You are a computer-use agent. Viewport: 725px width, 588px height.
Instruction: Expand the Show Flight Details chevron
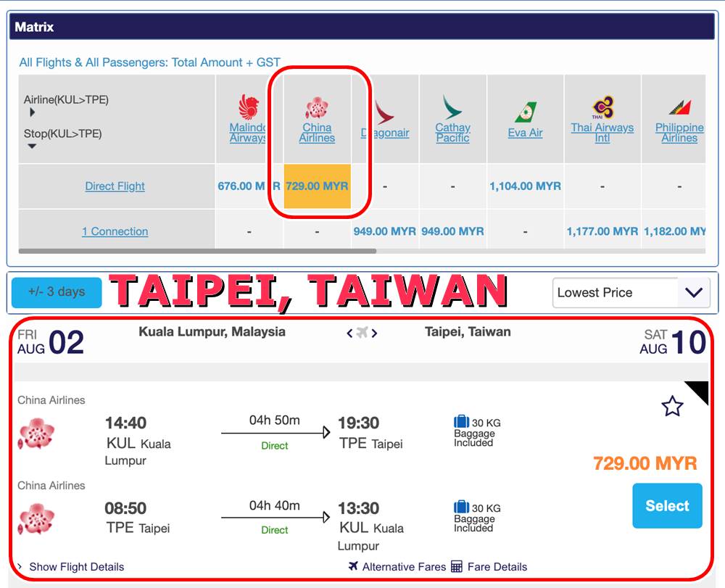click(20, 566)
